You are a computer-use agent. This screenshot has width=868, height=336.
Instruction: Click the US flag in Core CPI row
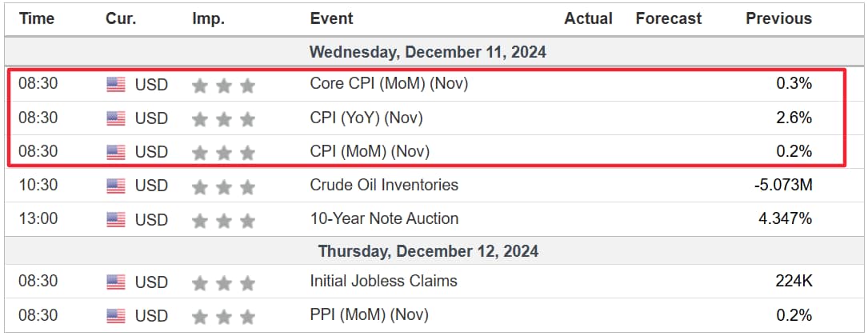pyautogui.click(x=116, y=85)
